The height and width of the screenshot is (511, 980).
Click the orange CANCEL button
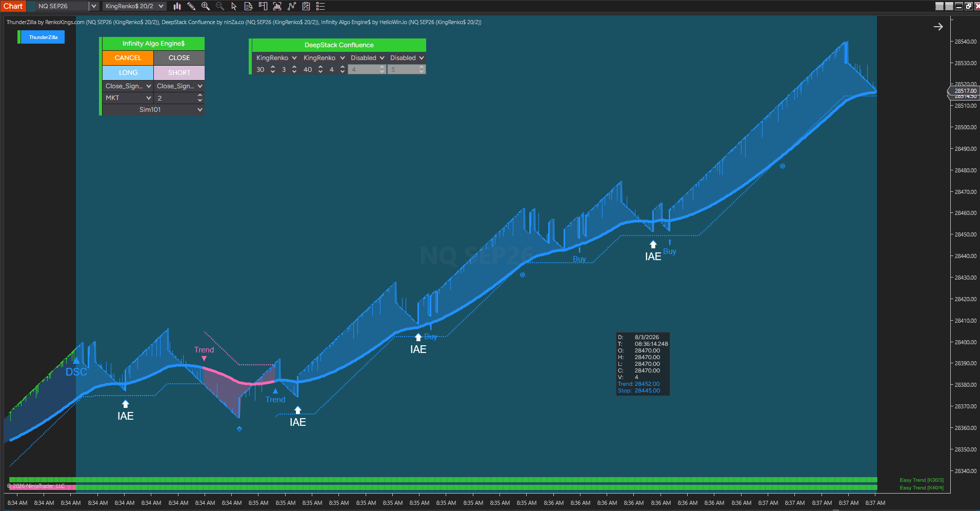(x=128, y=58)
